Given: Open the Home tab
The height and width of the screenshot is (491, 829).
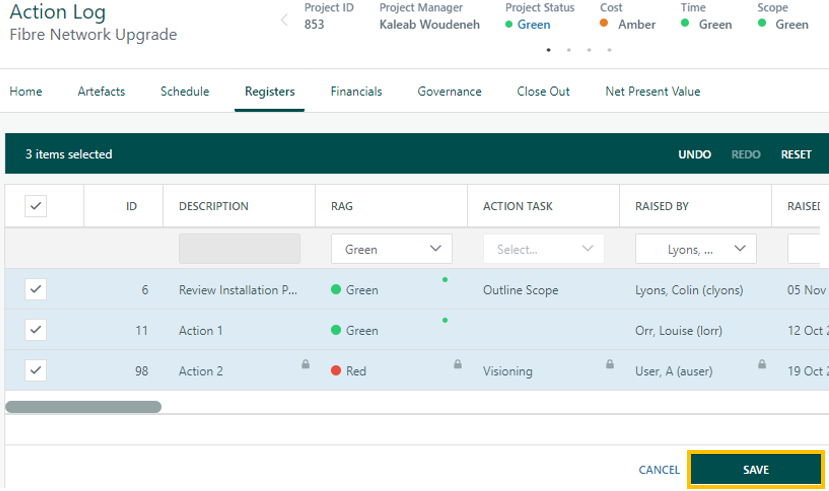Looking at the screenshot, I should point(26,91).
